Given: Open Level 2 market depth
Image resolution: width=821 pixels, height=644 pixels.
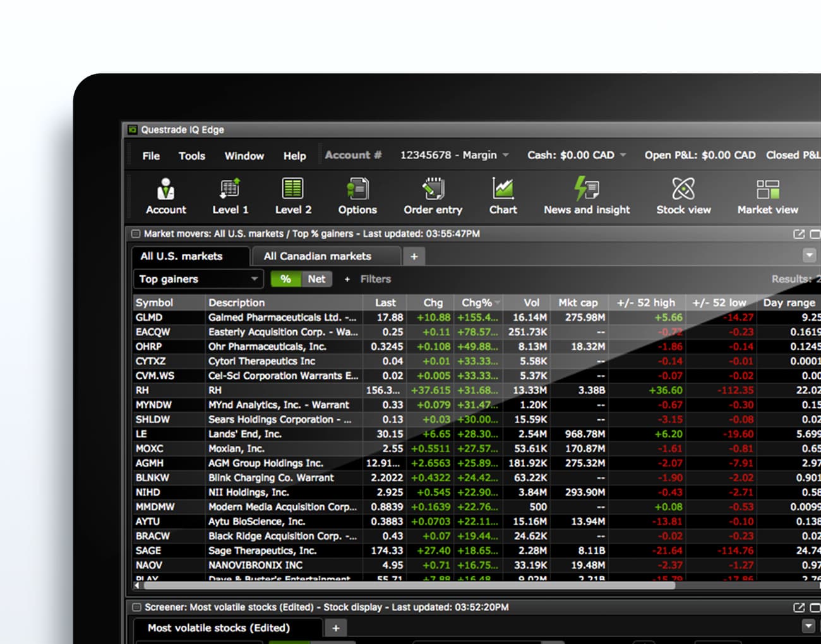Looking at the screenshot, I should pyautogui.click(x=293, y=196).
